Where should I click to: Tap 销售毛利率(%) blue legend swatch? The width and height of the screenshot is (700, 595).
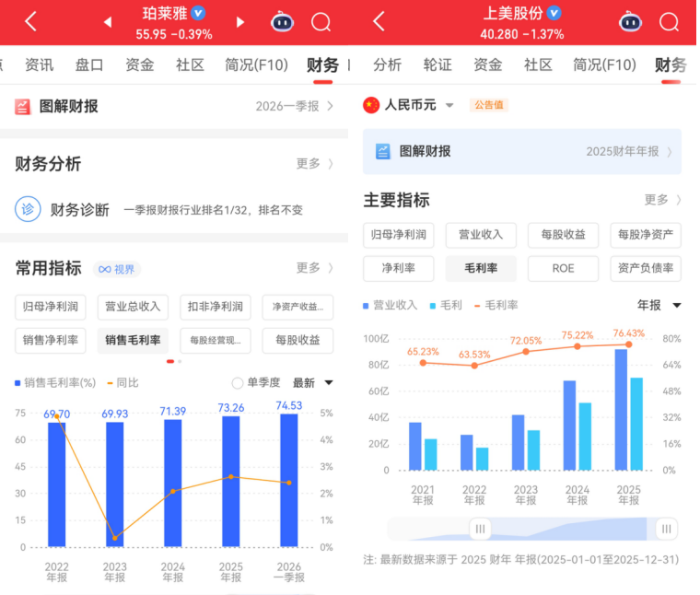17,383
